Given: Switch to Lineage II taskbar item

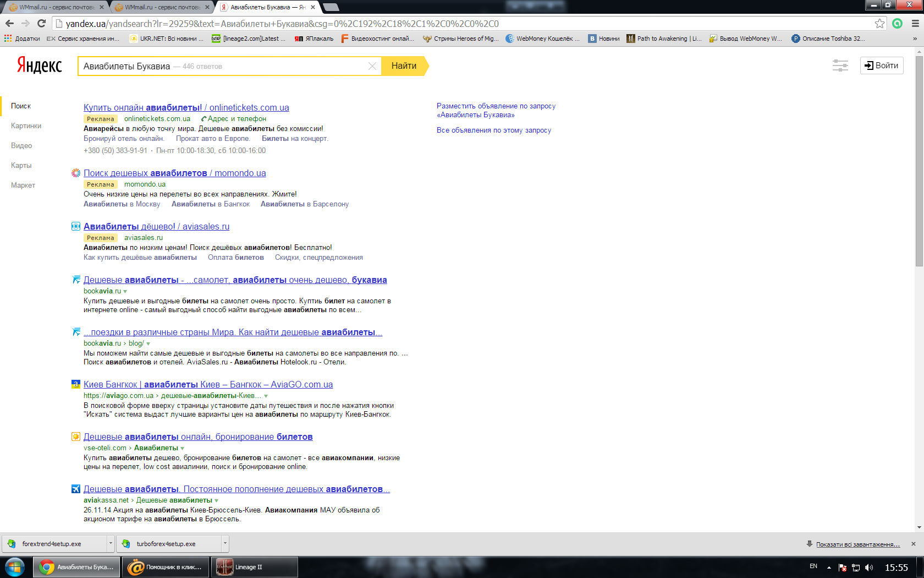Looking at the screenshot, I should coord(255,567).
